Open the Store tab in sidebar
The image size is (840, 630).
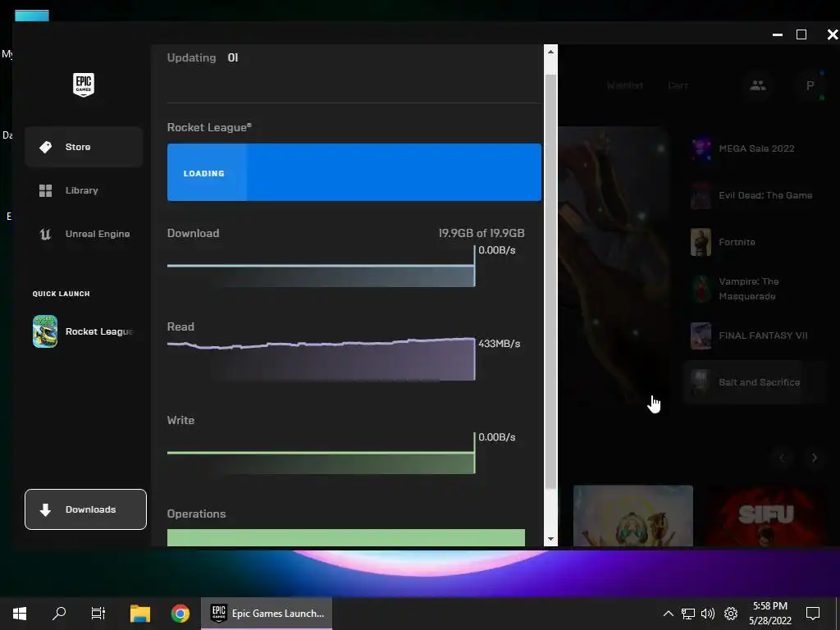tap(84, 147)
